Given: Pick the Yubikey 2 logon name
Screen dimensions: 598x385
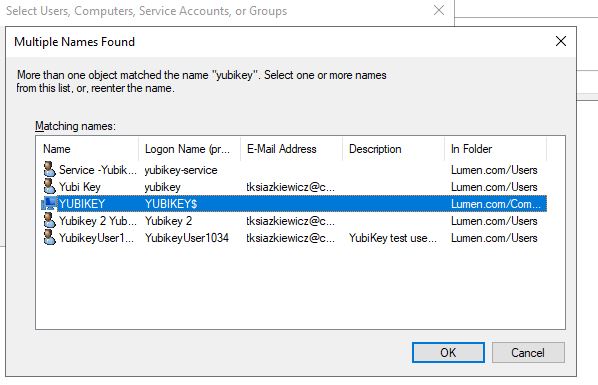Looking at the screenshot, I should [x=169, y=221].
